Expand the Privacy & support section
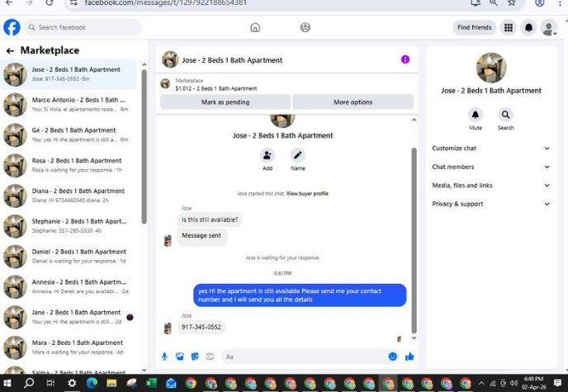This screenshot has height=392, width=568. click(491, 204)
